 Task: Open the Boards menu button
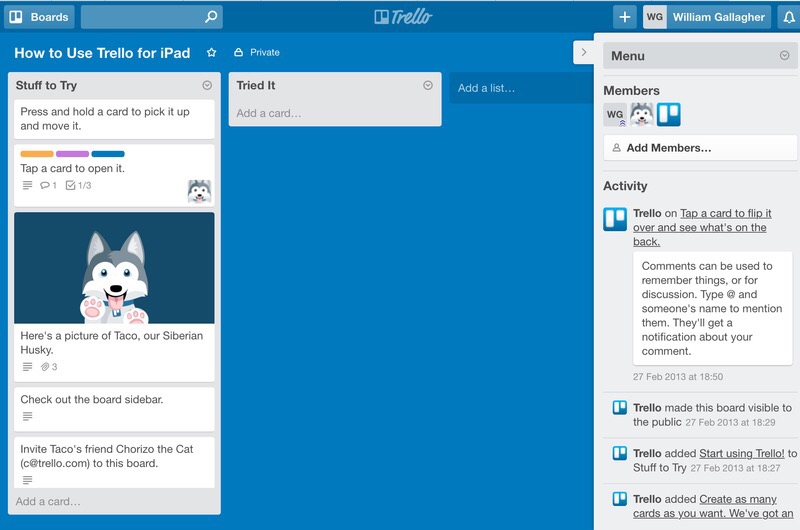39,17
